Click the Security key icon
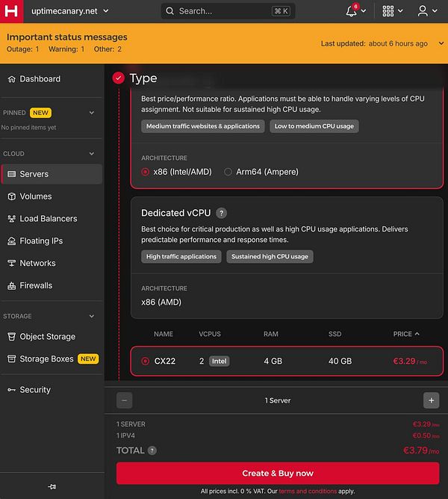448x499 pixels. click(11, 390)
